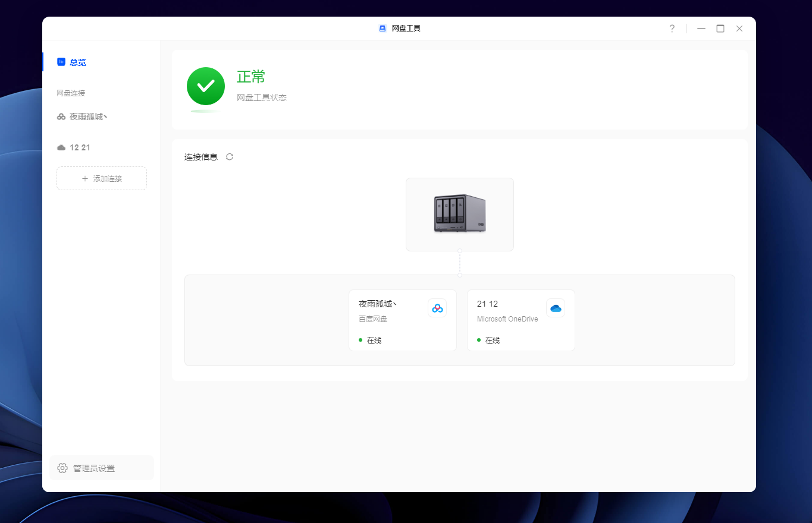
Task: Click the 添加连接 button
Action: coord(102,178)
